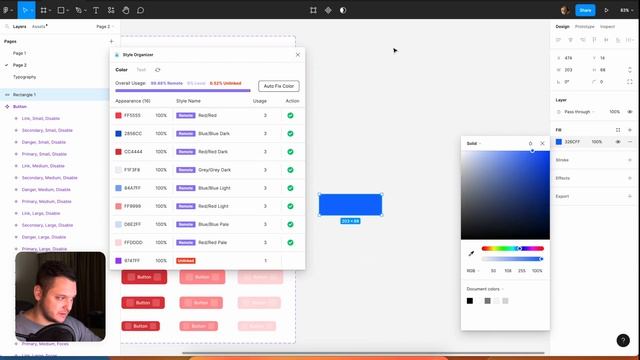The image size is (640, 360).
Task: Click the crop/edit object icon in top bar
Action: click(313, 10)
